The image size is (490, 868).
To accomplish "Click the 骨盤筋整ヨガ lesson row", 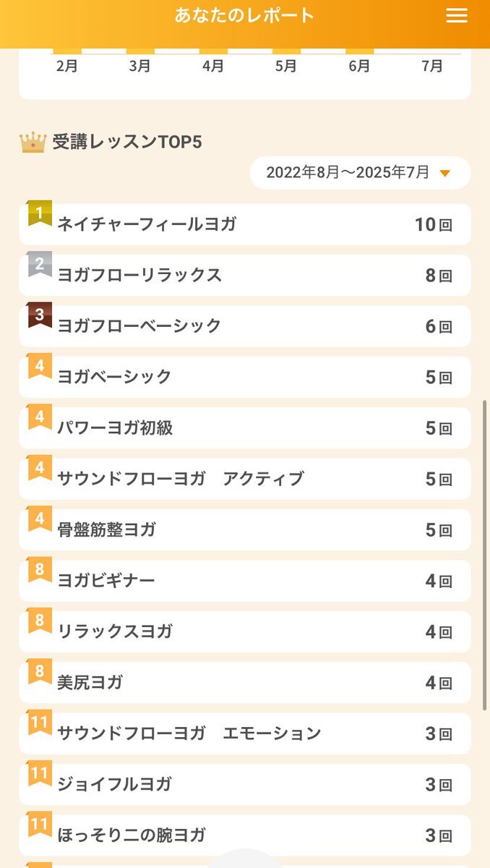I will point(245,530).
